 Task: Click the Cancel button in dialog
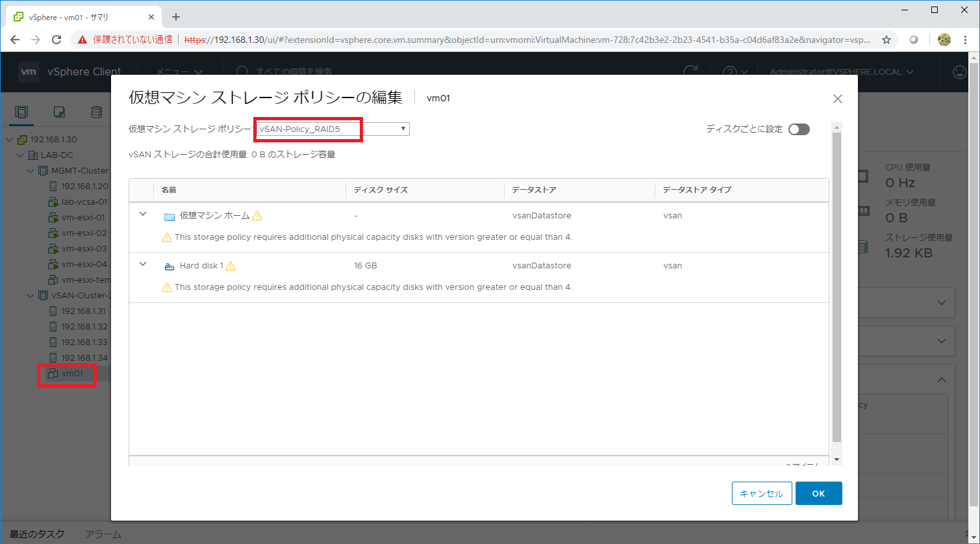pyautogui.click(x=762, y=493)
